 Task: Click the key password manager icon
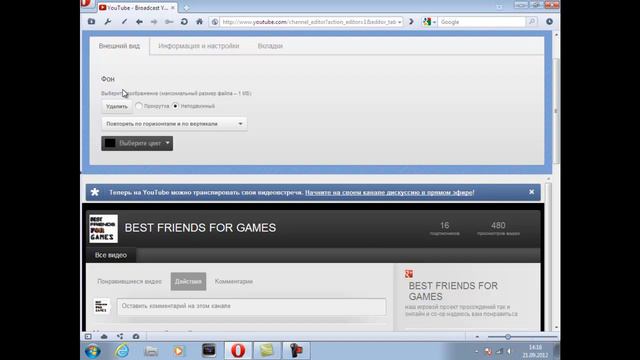coord(169,22)
